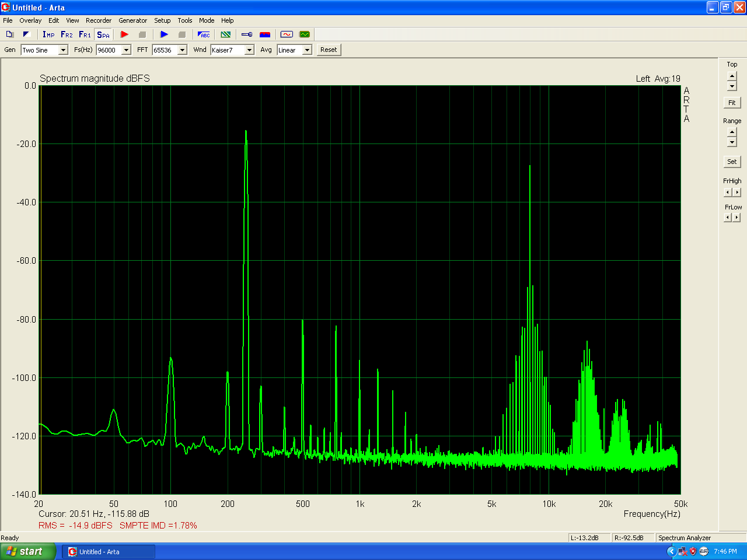Viewport: 747px width, 560px height.
Task: Click the Spectrum magnitude dBFS graph title
Action: (x=95, y=79)
